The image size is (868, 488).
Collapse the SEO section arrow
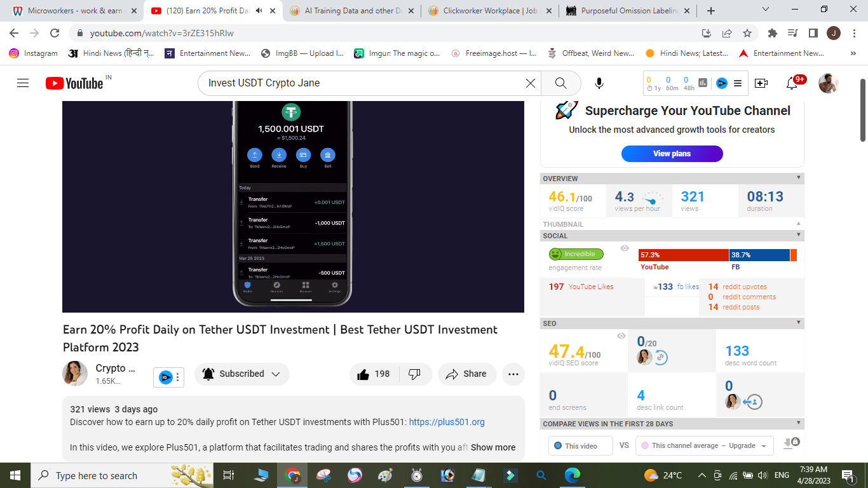coord(799,323)
